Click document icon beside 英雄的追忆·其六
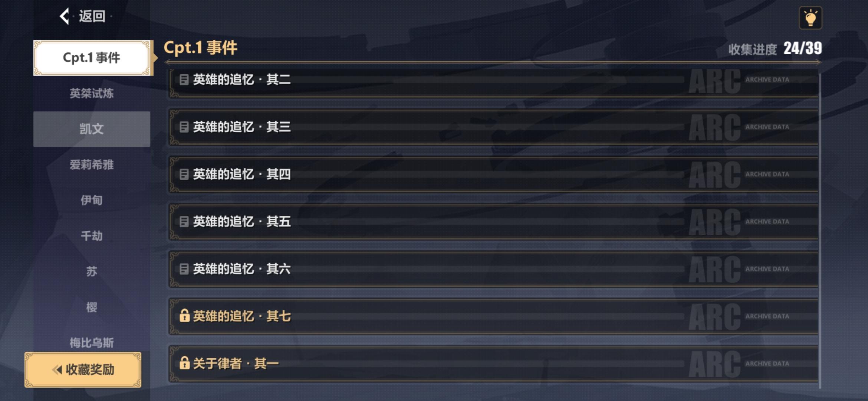Viewport: 868px width, 401px height. (x=184, y=269)
